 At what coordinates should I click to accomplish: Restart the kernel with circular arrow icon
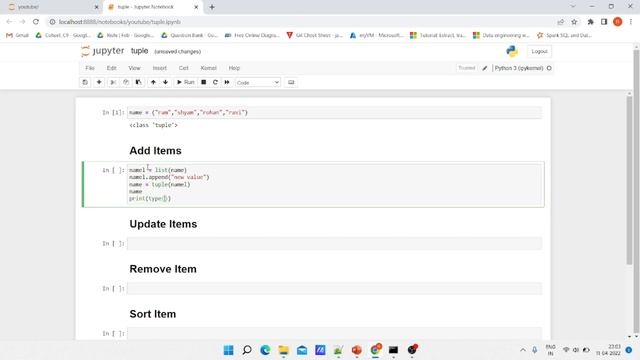pos(215,82)
